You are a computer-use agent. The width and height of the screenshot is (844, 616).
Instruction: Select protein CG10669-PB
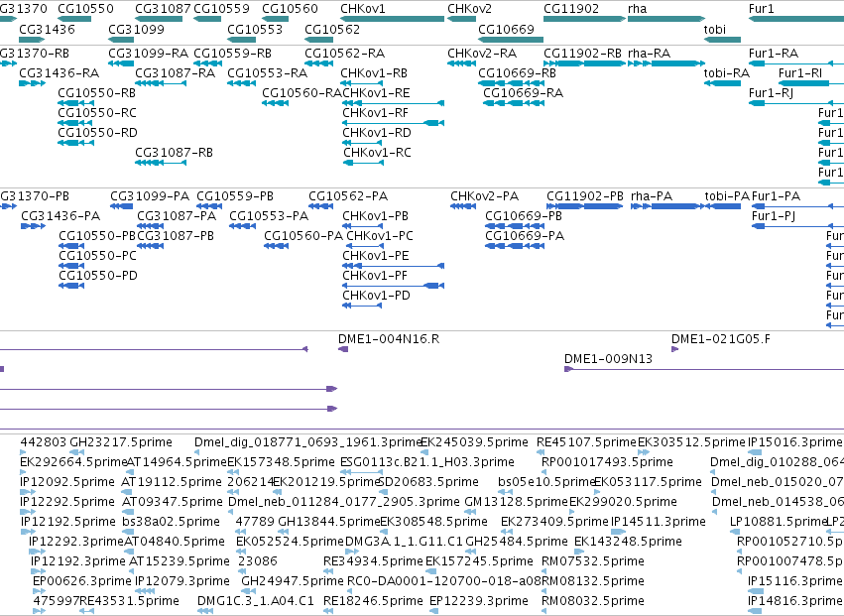point(515,225)
